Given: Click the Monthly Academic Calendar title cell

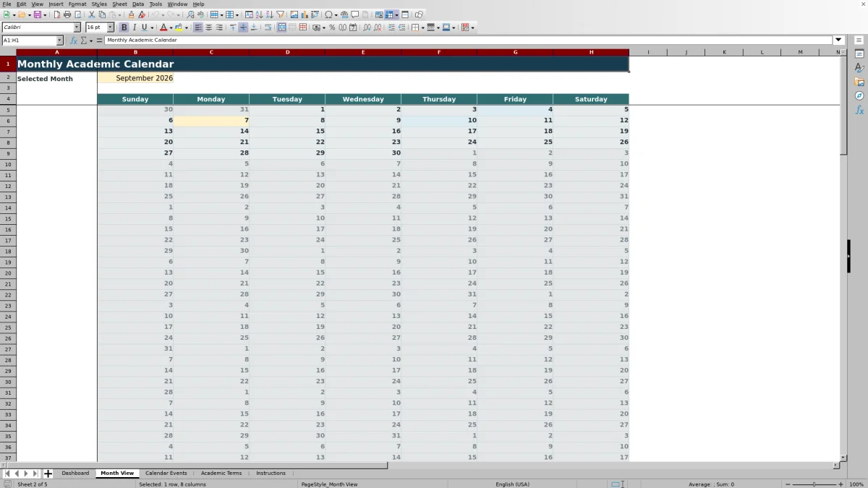Looking at the screenshot, I should (x=323, y=64).
